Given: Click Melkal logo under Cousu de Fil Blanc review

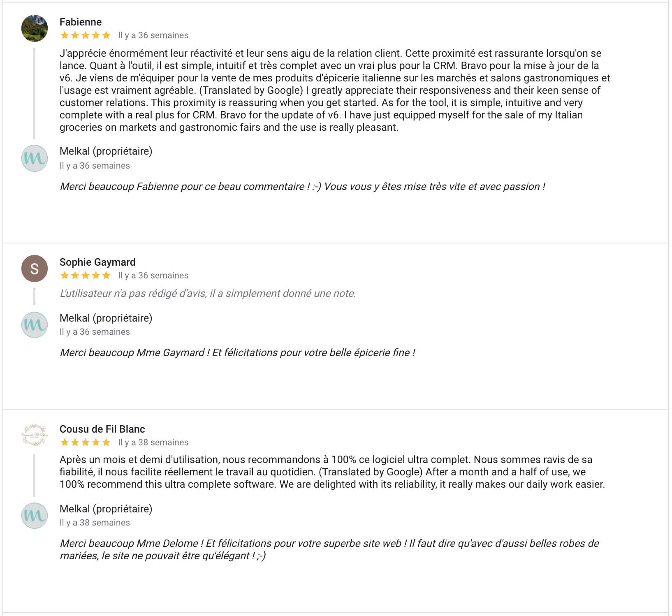Looking at the screenshot, I should (35, 515).
